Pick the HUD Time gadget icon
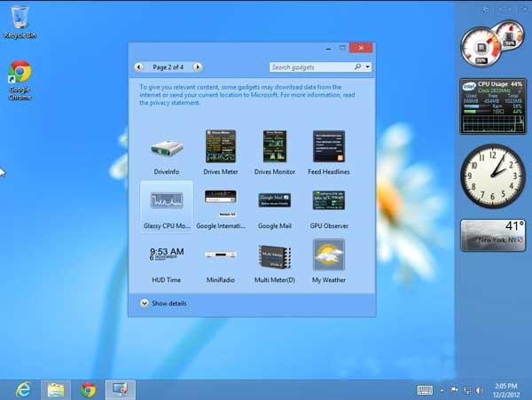The height and width of the screenshot is (400, 532). pos(167,254)
